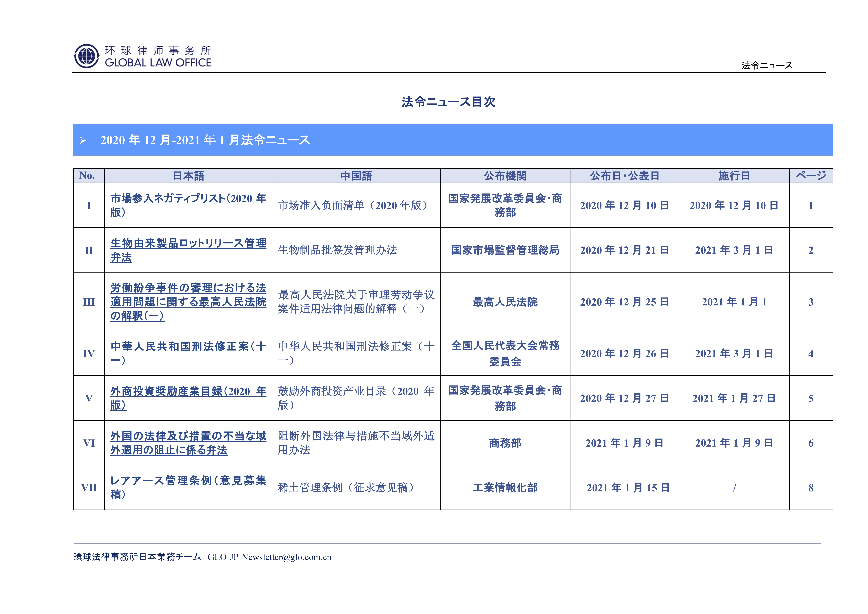Click footer text 環球法律事務所日本業務チーム

(x=137, y=557)
